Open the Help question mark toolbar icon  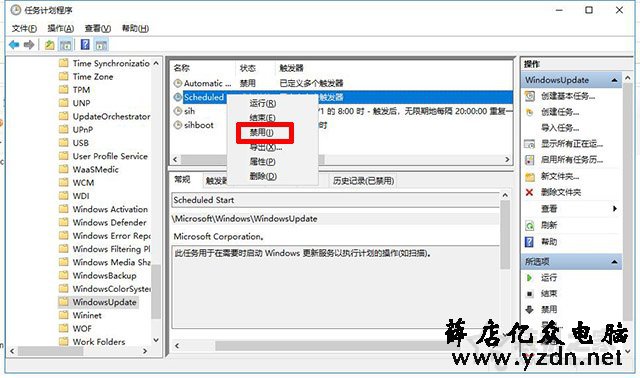85,44
